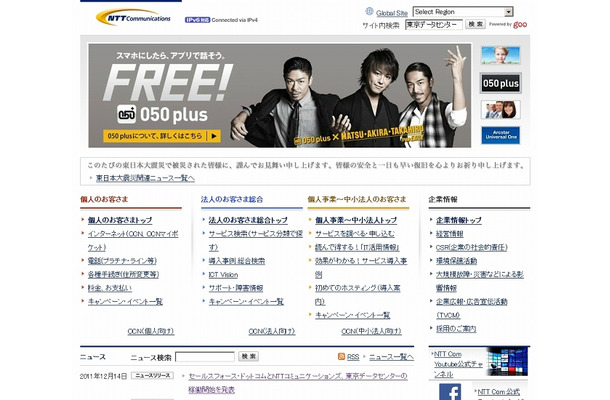Image resolution: width=610 pixels, height=400 pixels.
Task: Open NTT Com Youtube公式チャンネル link
Action: 458,364
